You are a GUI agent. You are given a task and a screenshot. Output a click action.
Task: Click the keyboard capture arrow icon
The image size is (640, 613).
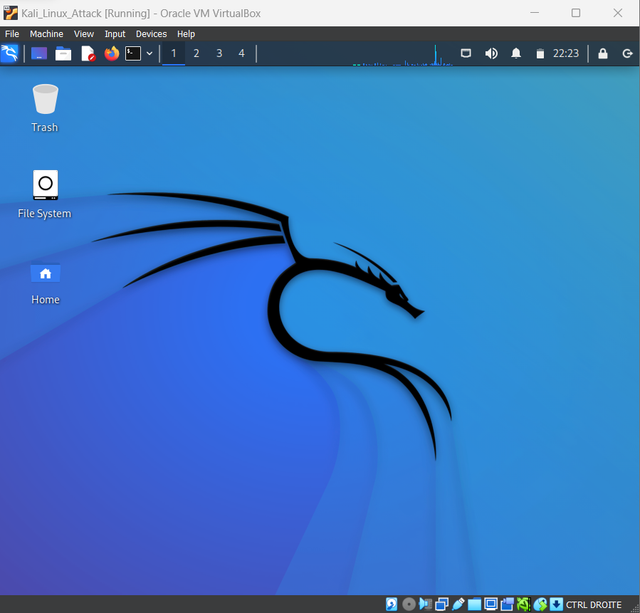click(x=556, y=604)
